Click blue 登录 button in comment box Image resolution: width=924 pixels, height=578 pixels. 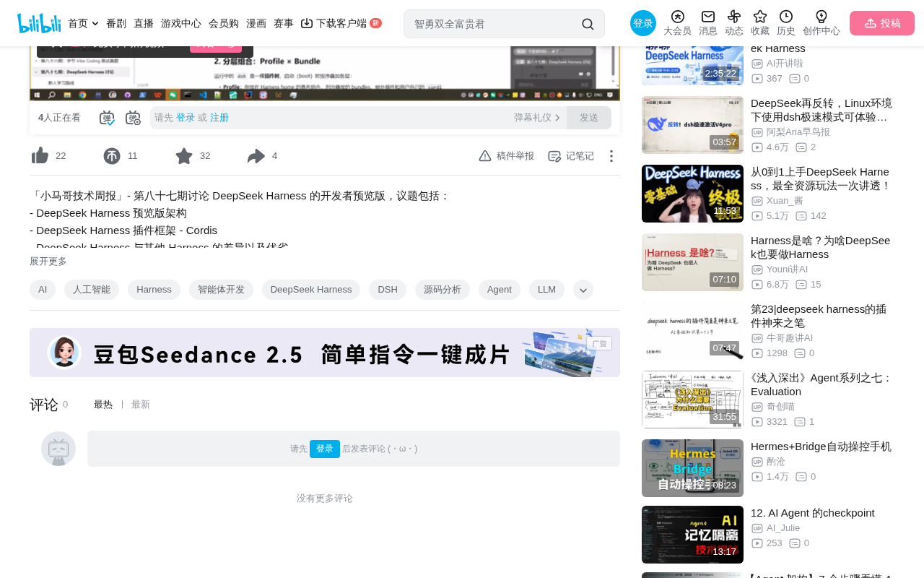pyautogui.click(x=325, y=449)
